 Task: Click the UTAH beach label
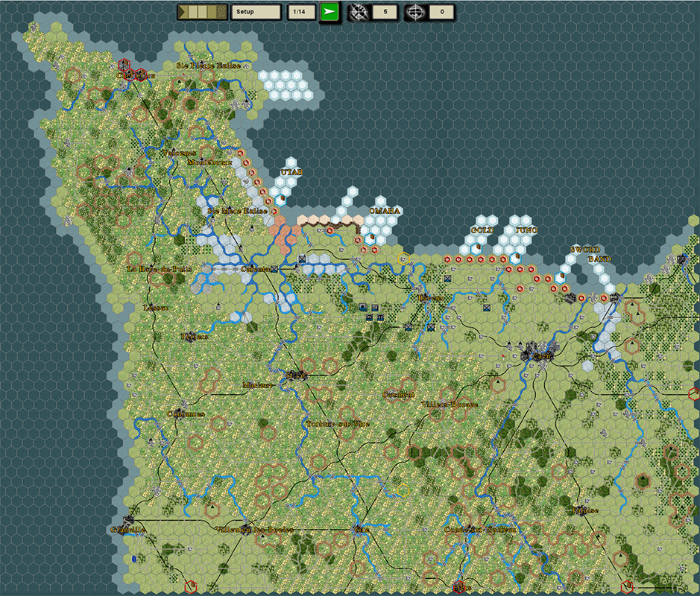click(x=292, y=172)
